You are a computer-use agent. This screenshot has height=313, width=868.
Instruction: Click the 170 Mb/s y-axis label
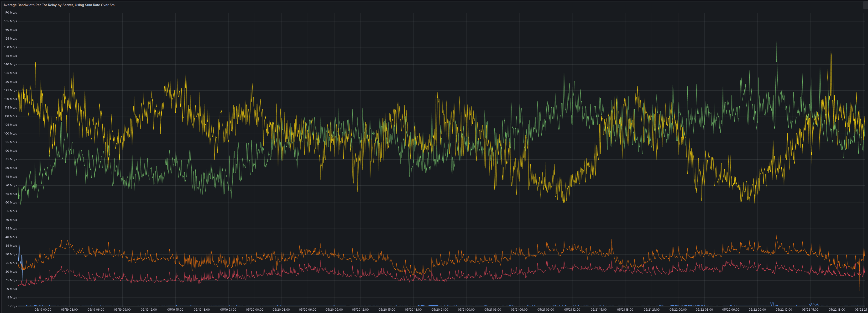pyautogui.click(x=10, y=12)
